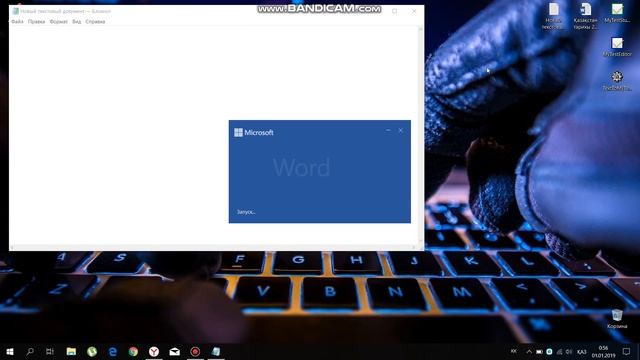
Task: Open the taskbar search magnifier
Action: 30,351
